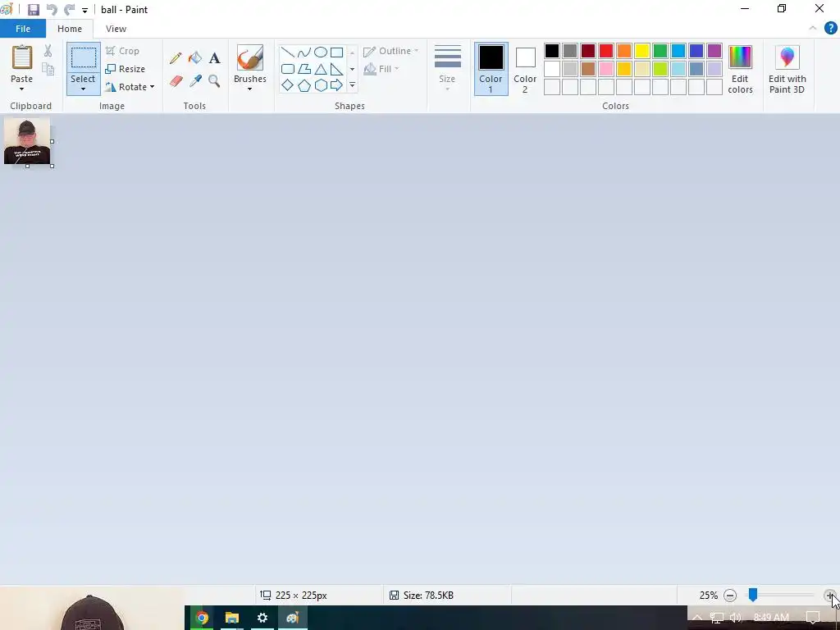840x630 pixels.
Task: Open the Outline dropdown
Action: (x=390, y=51)
